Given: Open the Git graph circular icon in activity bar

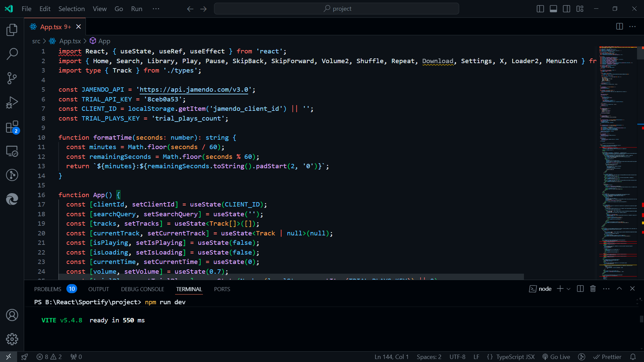Looking at the screenshot, I should [12, 175].
